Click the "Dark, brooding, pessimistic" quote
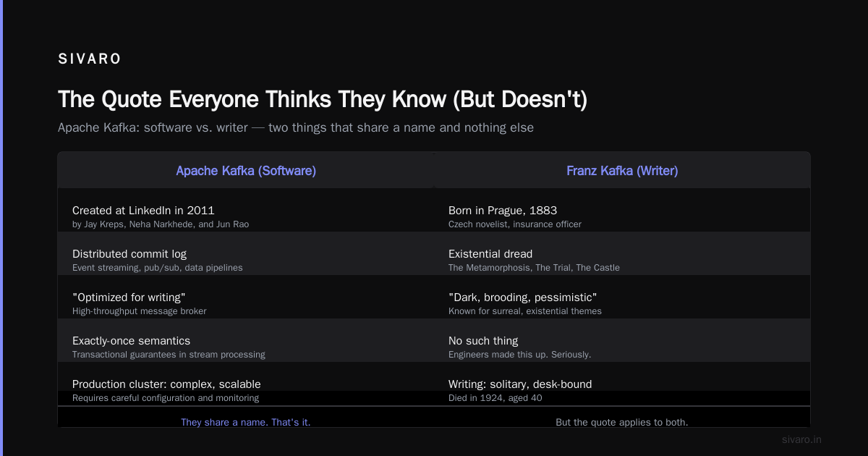 coord(522,297)
